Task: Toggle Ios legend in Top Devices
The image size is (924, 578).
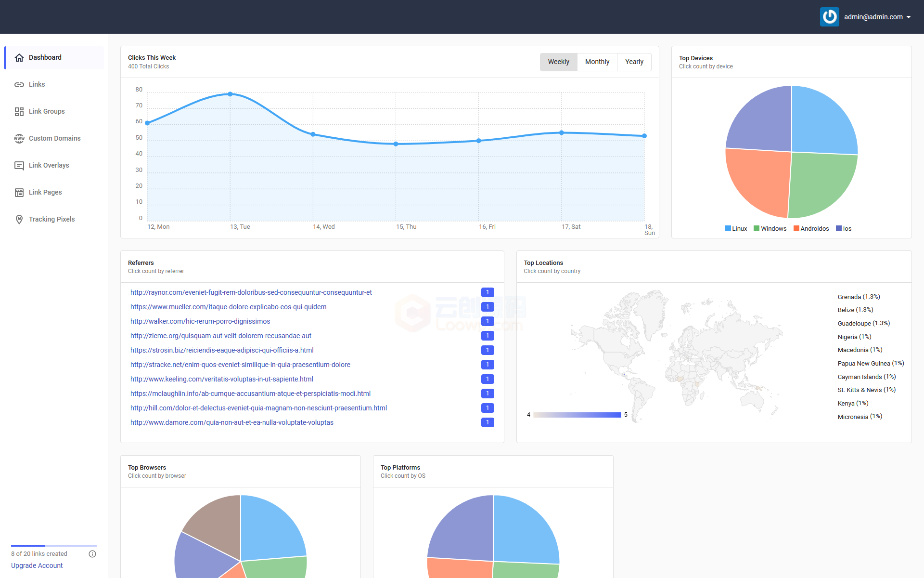Action: point(844,229)
